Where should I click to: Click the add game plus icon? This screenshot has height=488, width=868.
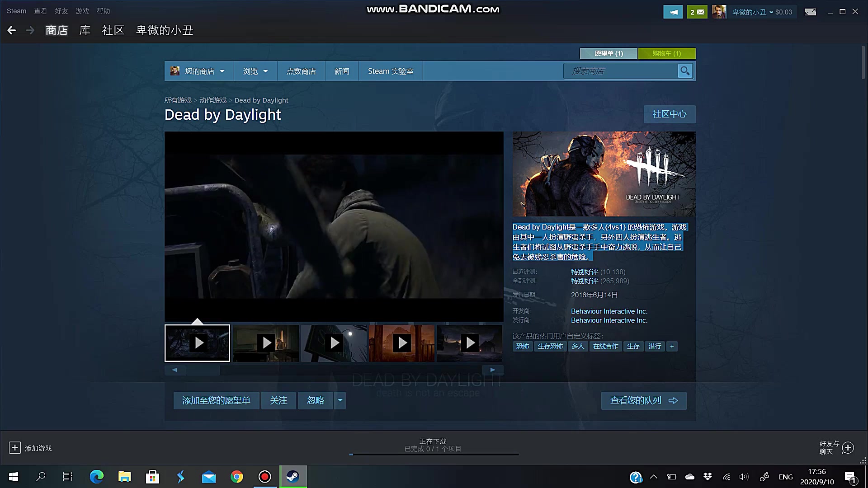tap(14, 448)
